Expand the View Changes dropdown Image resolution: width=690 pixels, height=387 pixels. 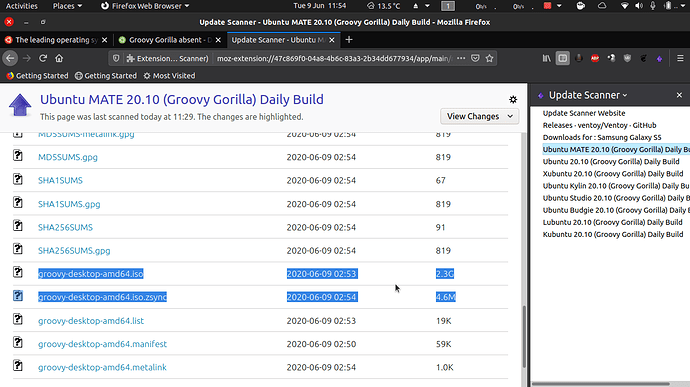479,116
